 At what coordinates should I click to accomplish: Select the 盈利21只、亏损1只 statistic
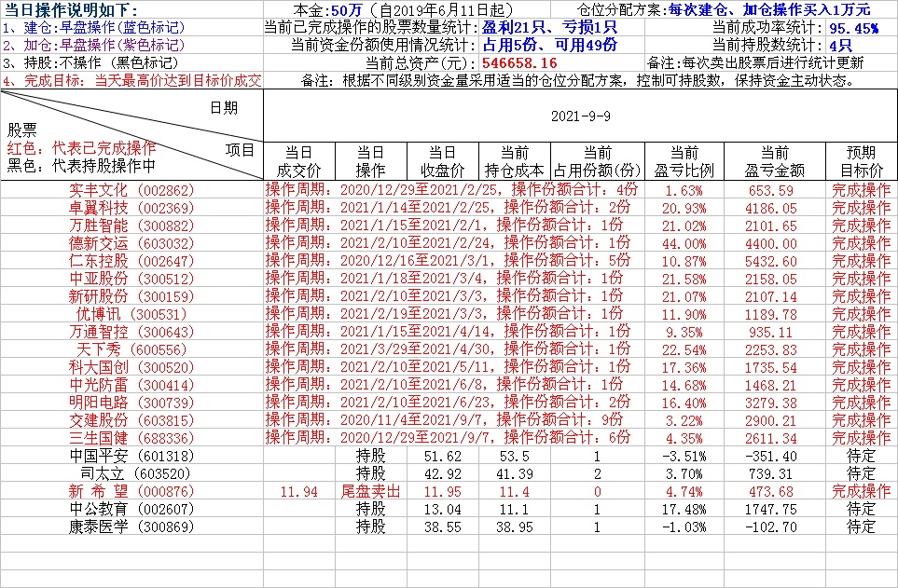549,27
